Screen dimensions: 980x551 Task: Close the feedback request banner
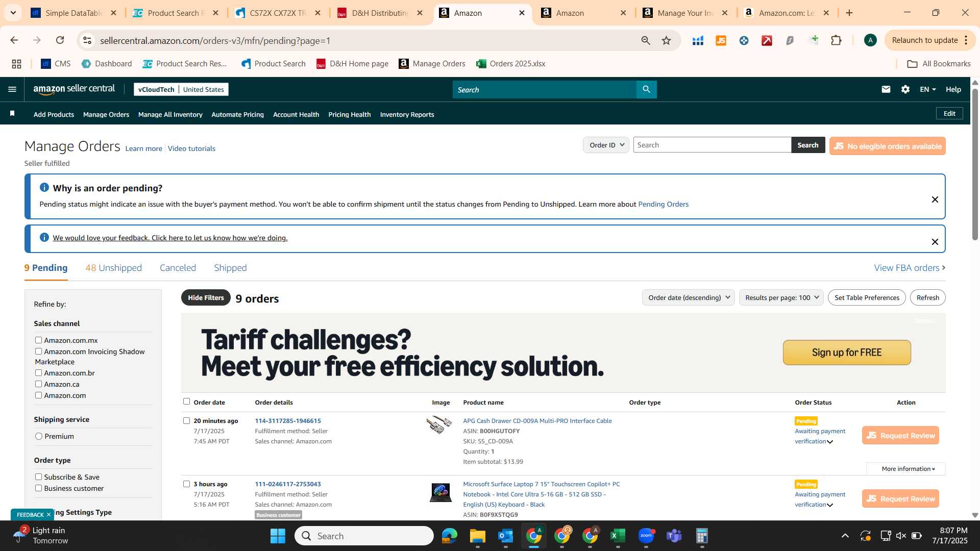coord(935,242)
